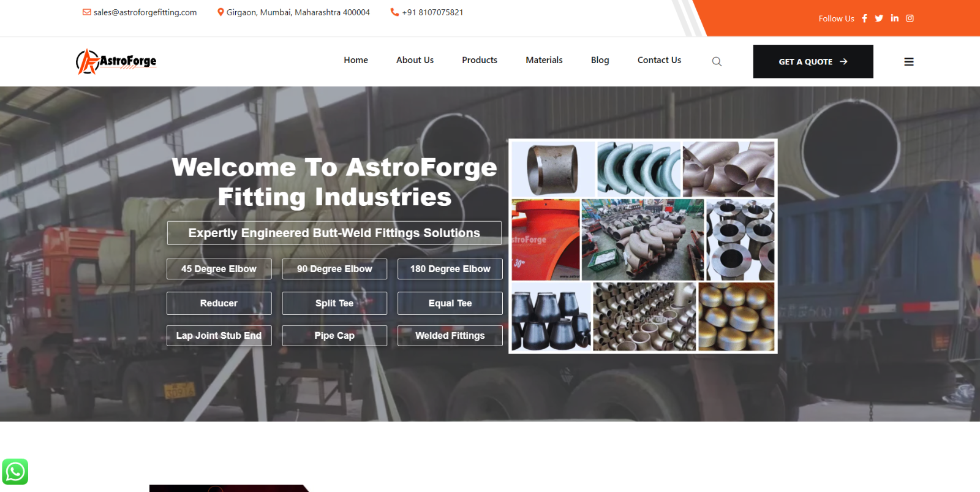Select the Pipe Cap button
This screenshot has height=492, width=980.
(x=334, y=336)
